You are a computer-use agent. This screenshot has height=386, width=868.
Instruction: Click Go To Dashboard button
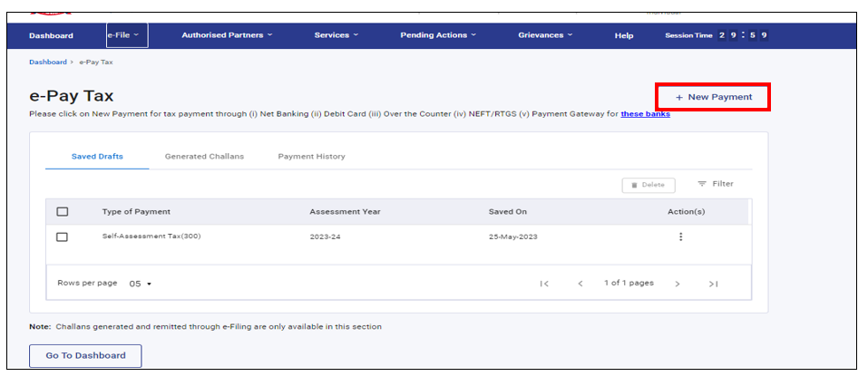(85, 355)
